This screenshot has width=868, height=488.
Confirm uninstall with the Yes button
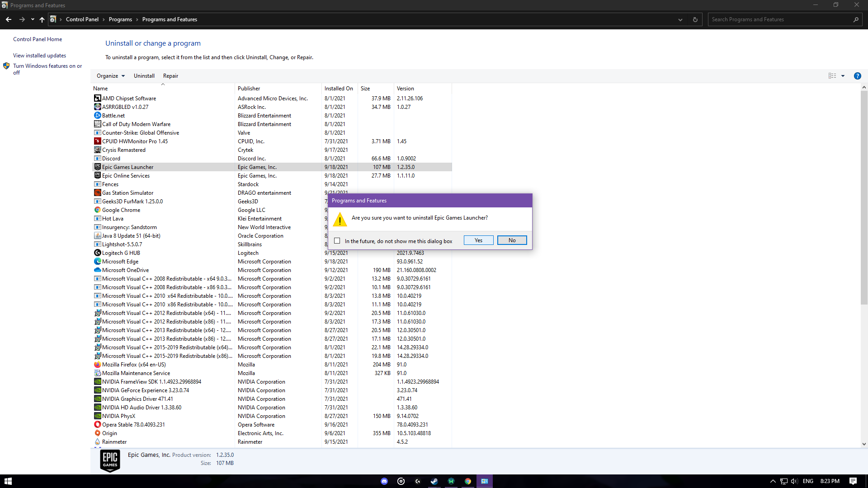tap(478, 240)
